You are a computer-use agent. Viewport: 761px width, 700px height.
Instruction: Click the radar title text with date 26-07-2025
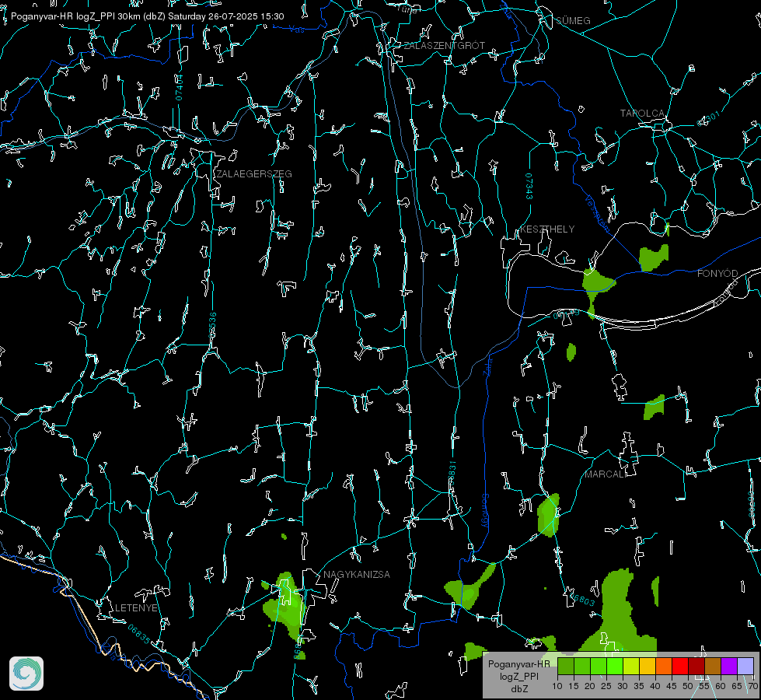click(148, 16)
